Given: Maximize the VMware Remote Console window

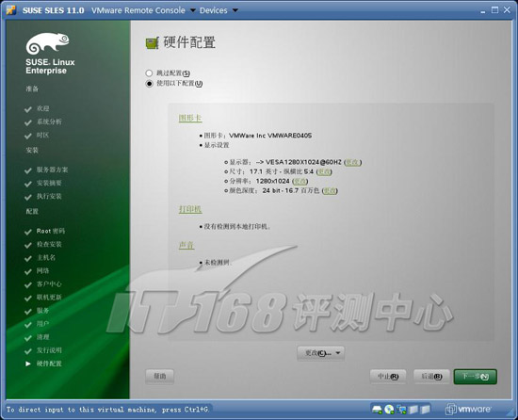Looking at the screenshot, I should coord(494,10).
